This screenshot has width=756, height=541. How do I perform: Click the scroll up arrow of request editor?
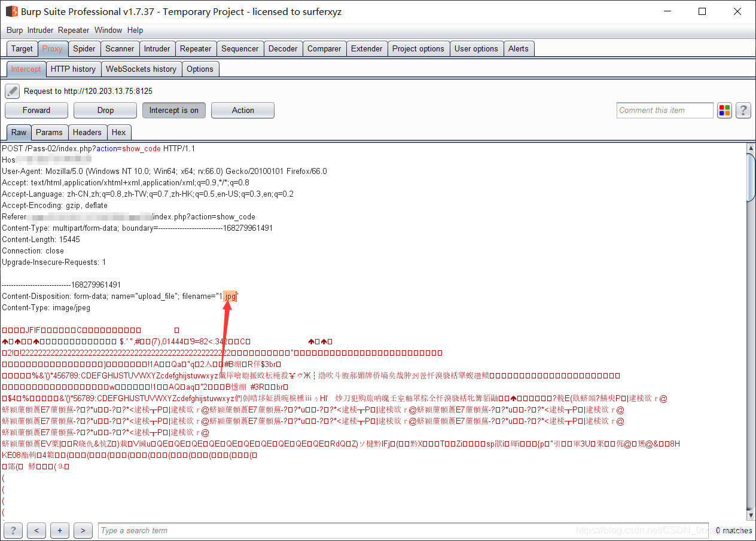[x=751, y=148]
